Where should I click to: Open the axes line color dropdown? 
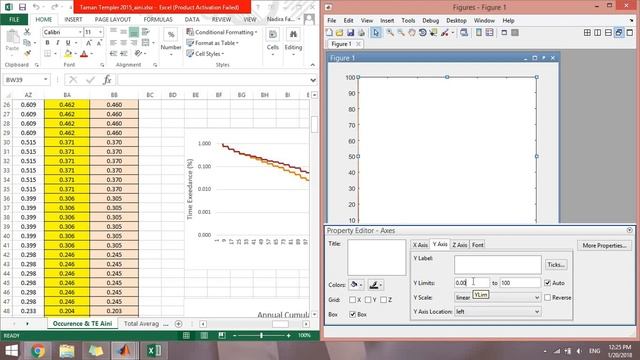pyautogui.click(x=376, y=285)
